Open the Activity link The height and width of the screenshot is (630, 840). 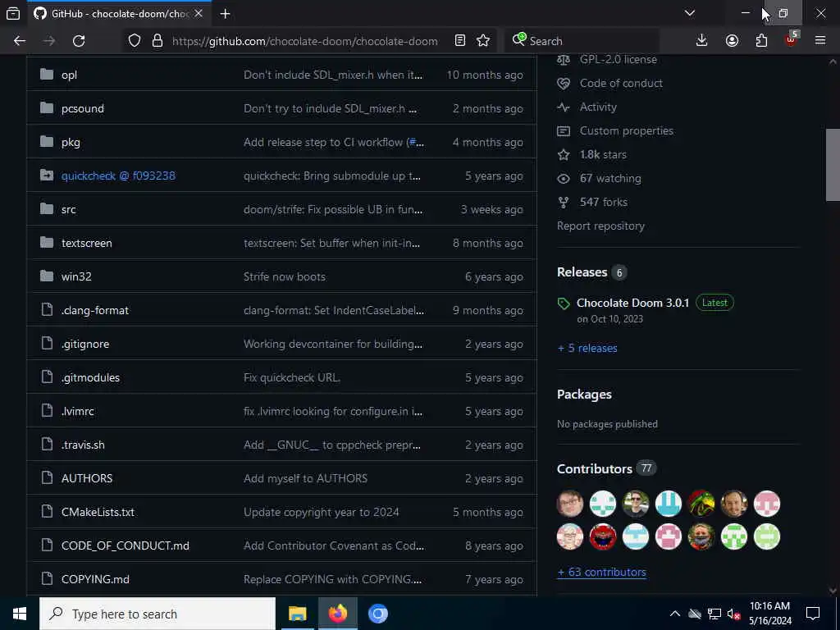tap(598, 107)
